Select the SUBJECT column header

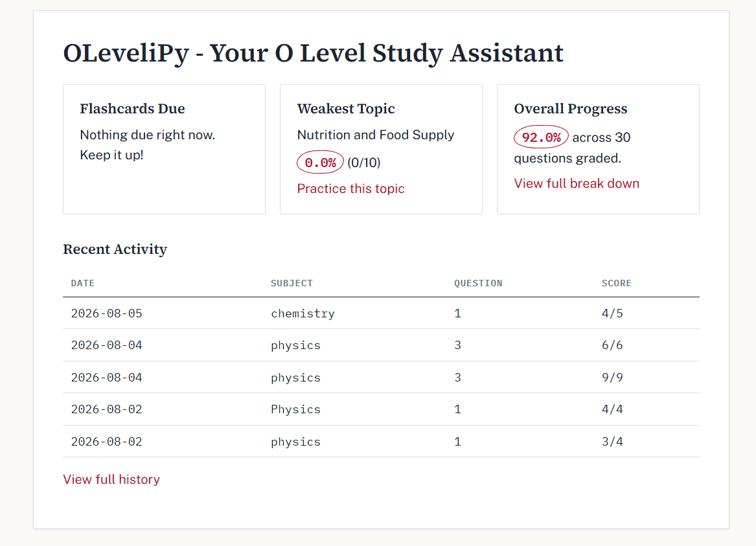pos(292,283)
